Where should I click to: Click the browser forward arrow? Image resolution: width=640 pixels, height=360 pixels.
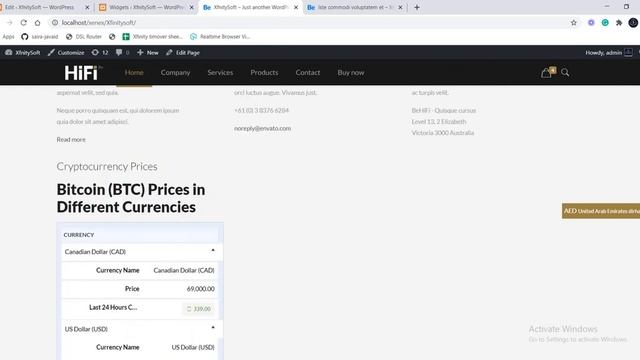(x=10, y=23)
